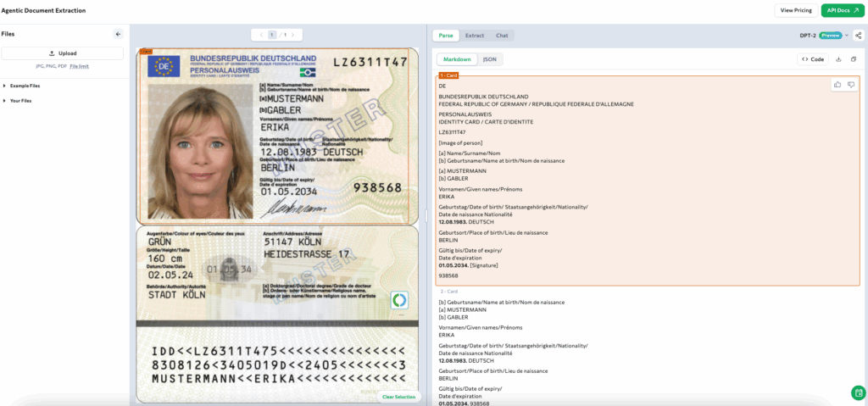Copy the parsed markdown output
Viewport: 868px width, 406px height.
click(854, 59)
